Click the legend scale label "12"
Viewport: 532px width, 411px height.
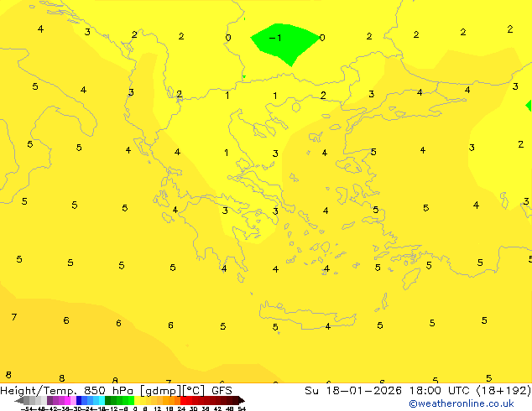[x=158, y=408]
